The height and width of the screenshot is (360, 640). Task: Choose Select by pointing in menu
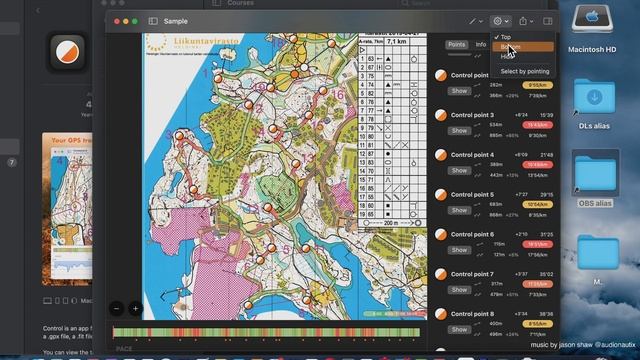[524, 71]
